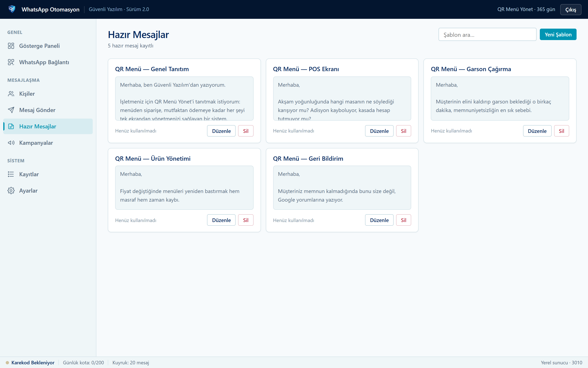Focus the Şablon ara search field
Image resolution: width=588 pixels, height=368 pixels.
(487, 35)
